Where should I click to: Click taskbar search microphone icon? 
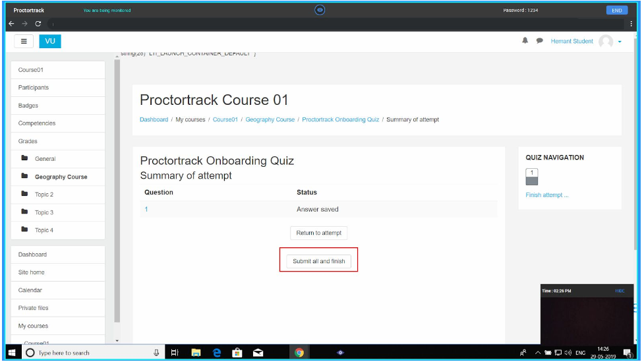[156, 353]
